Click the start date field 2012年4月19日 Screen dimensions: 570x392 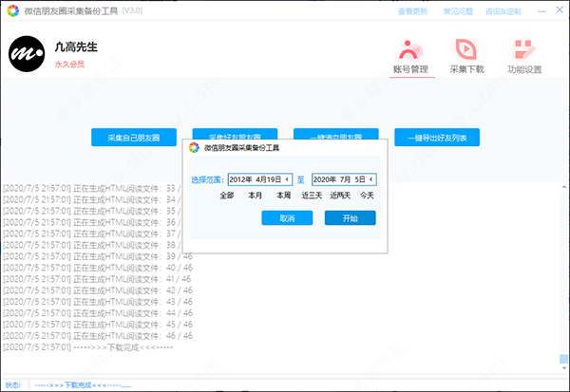pos(260,179)
